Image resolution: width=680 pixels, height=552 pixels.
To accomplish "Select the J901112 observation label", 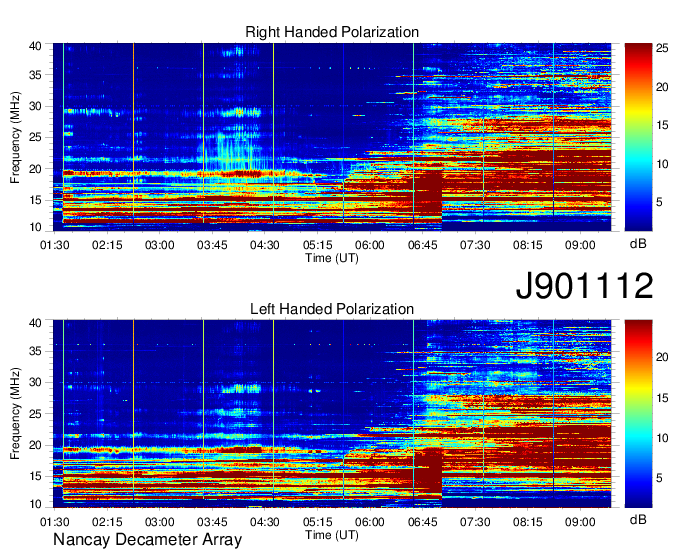I will click(584, 286).
